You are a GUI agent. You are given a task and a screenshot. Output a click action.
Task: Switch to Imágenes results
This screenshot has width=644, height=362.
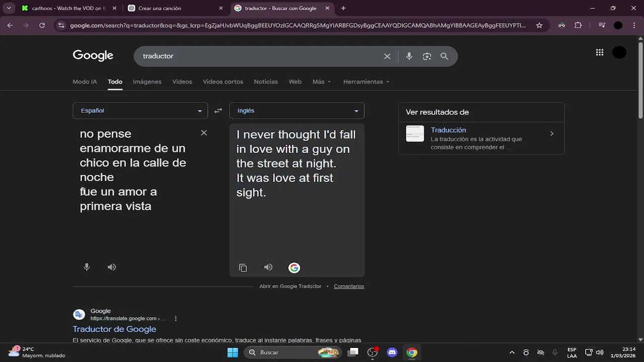[x=147, y=81]
